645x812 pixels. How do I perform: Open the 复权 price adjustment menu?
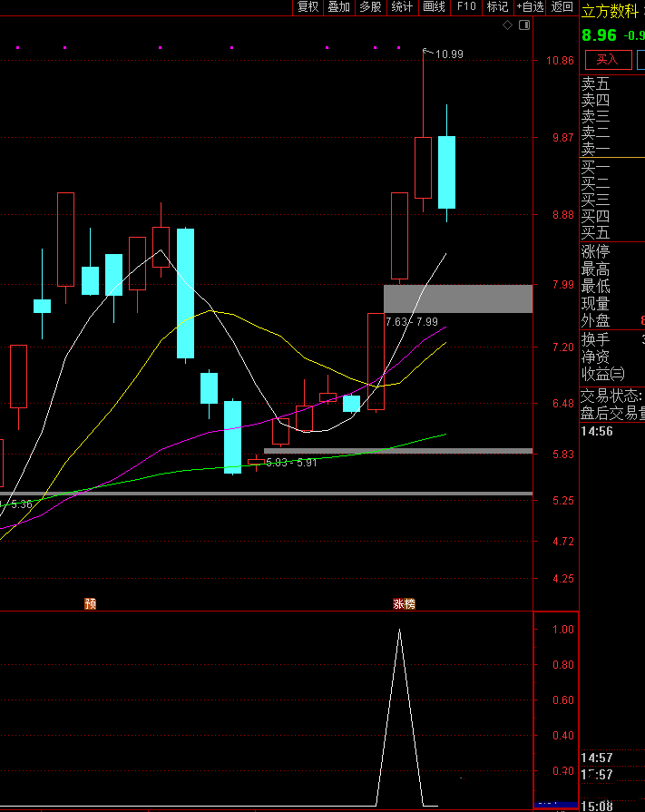[308, 7]
